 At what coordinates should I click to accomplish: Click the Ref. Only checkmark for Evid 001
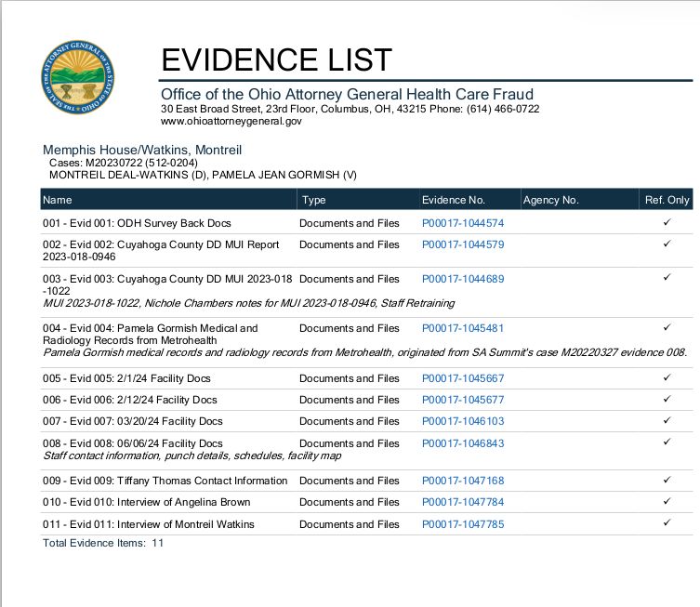point(667,222)
